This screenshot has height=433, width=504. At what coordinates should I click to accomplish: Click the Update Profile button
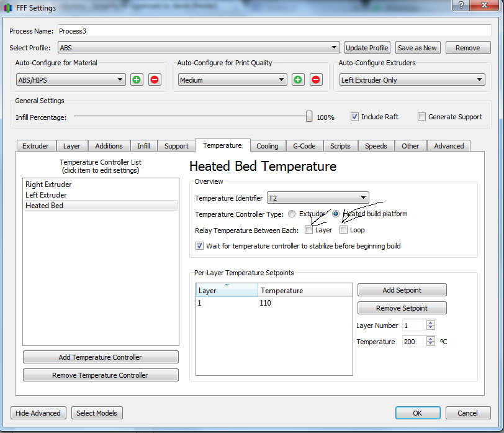coord(367,48)
